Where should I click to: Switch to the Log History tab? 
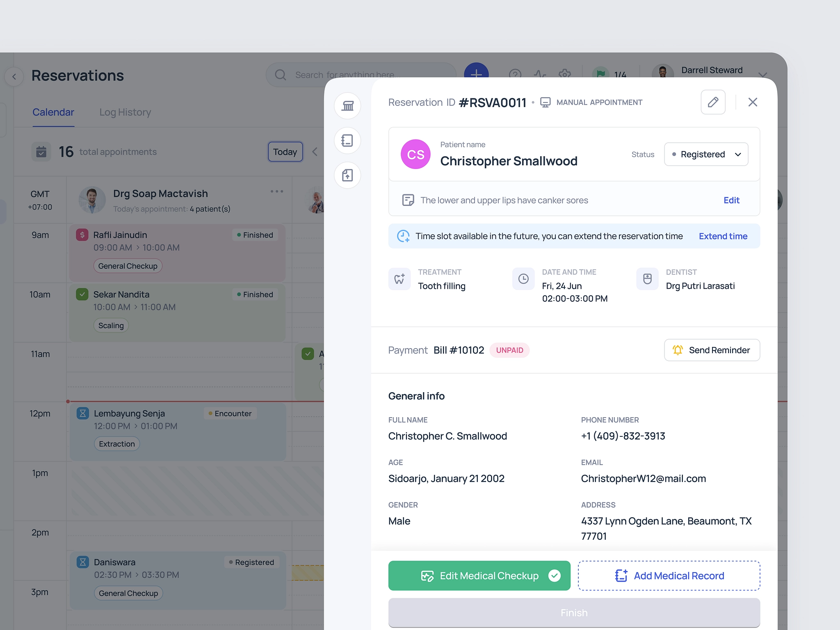[x=125, y=112]
